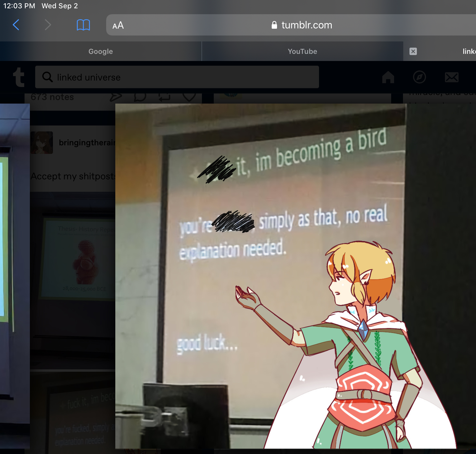The image size is (476, 454).
Task: Close the current tab with the X
Action: tap(413, 51)
